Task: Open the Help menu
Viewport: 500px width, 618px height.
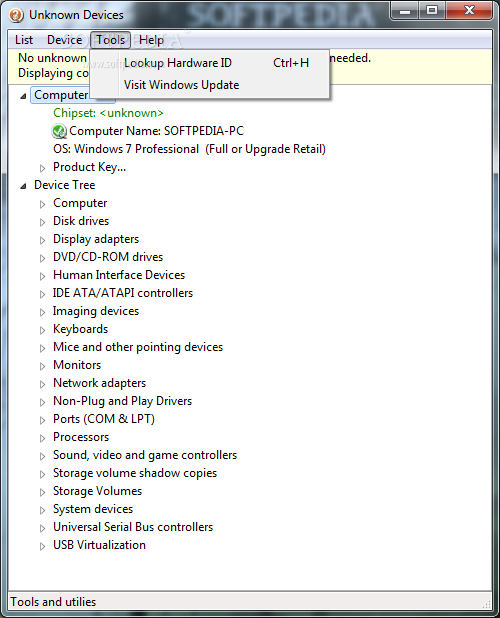Action: coord(151,40)
